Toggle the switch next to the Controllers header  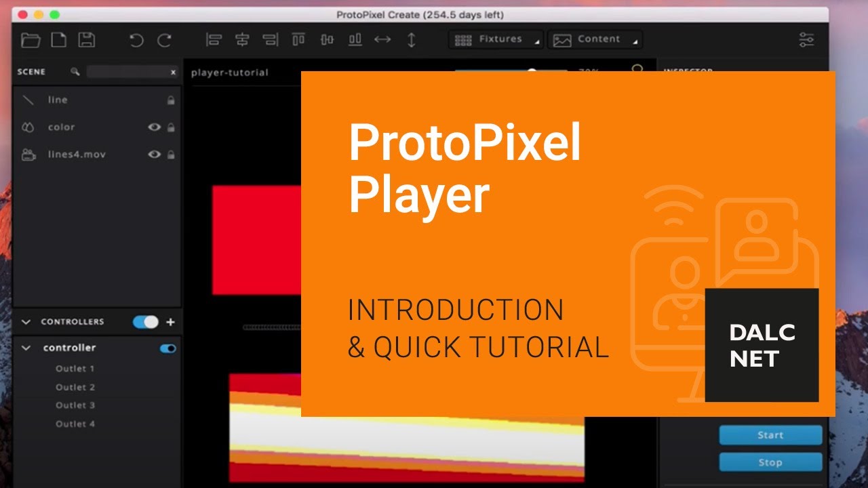coord(146,322)
